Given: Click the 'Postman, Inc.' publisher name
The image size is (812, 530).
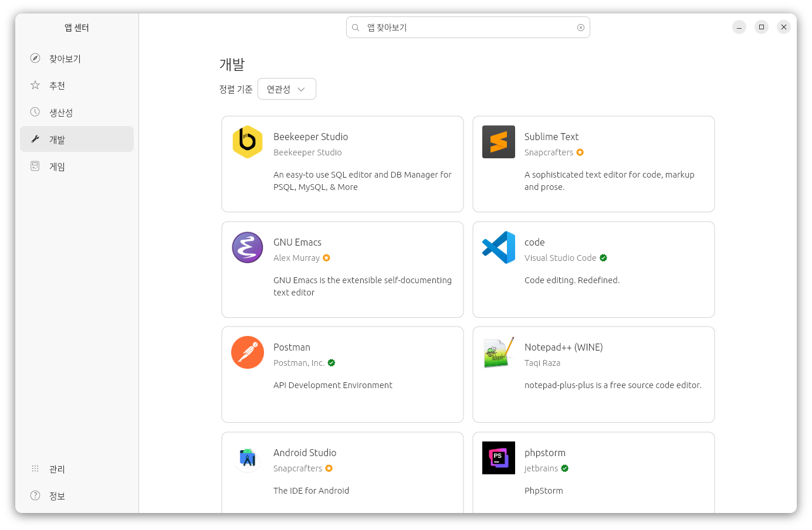Looking at the screenshot, I should [x=299, y=363].
